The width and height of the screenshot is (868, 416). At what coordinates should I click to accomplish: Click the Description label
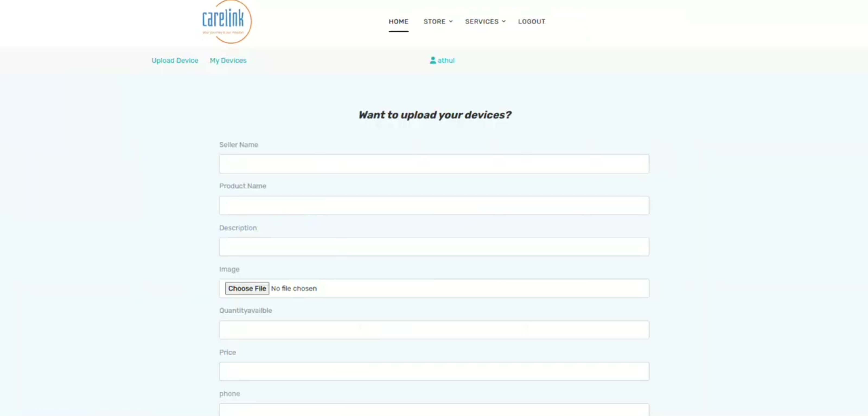238,228
